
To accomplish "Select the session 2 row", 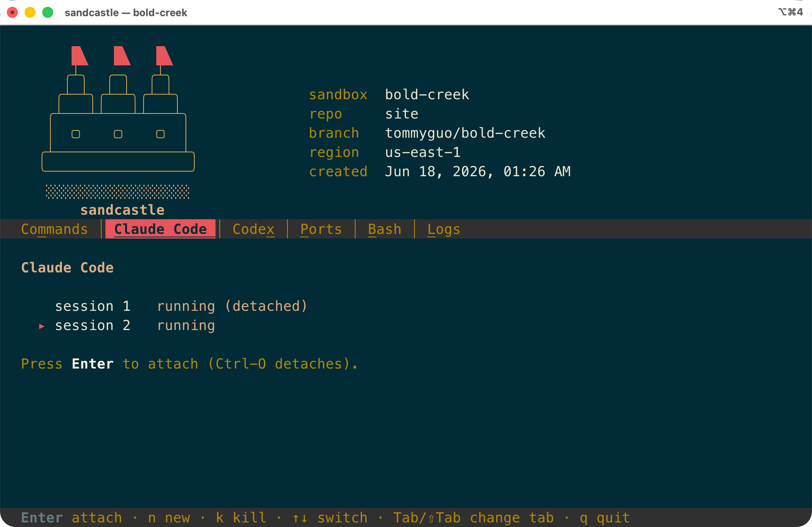I will pyautogui.click(x=135, y=325).
